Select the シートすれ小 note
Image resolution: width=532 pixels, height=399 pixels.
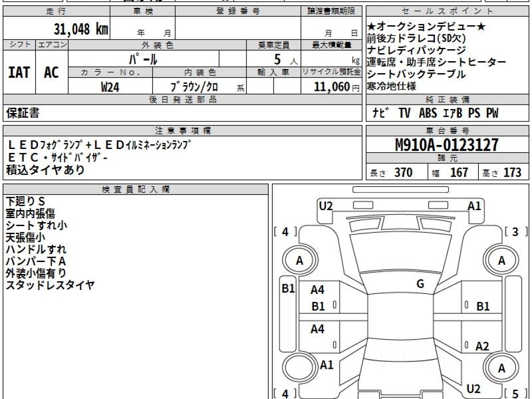point(36,226)
